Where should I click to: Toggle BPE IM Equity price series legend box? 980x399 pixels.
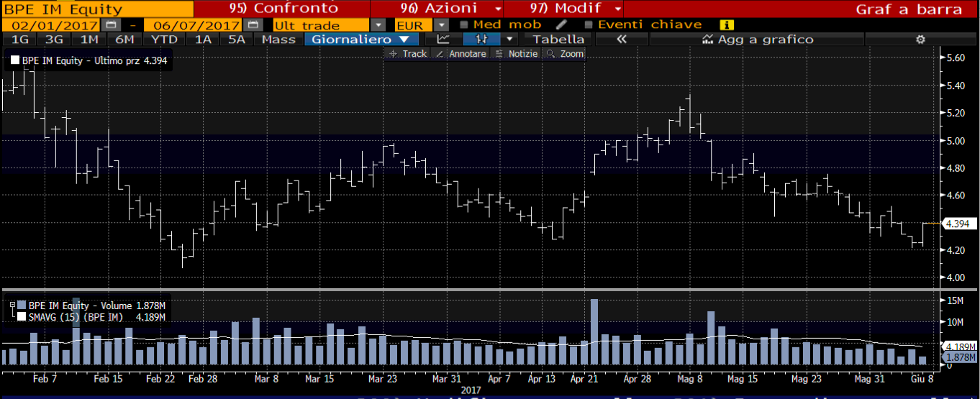coord(14,61)
